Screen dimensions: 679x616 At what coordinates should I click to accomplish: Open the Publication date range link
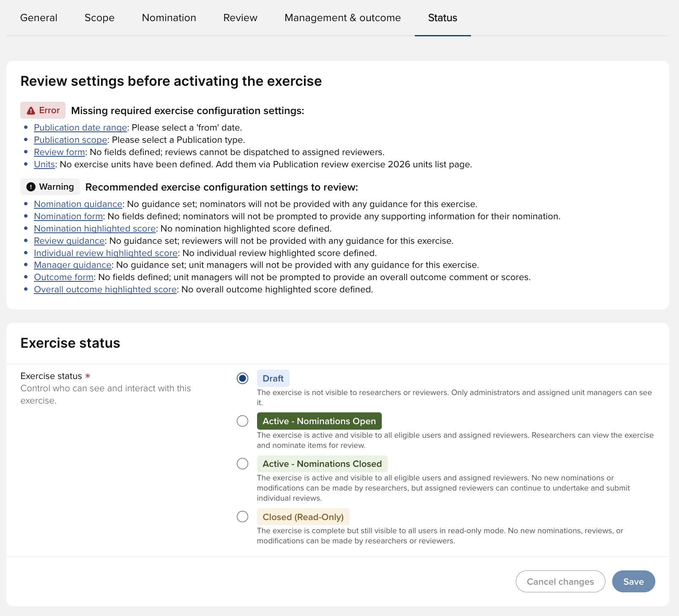[80, 128]
